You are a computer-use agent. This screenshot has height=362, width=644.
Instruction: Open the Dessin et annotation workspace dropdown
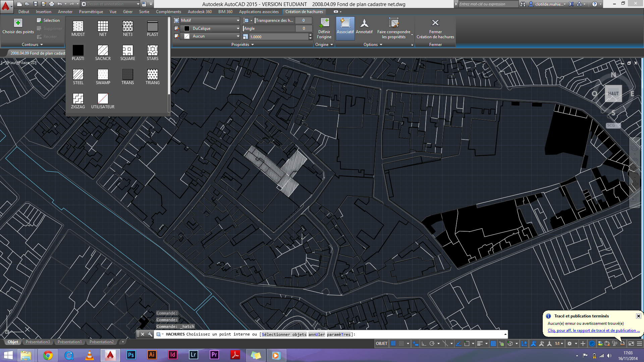pos(111,4)
